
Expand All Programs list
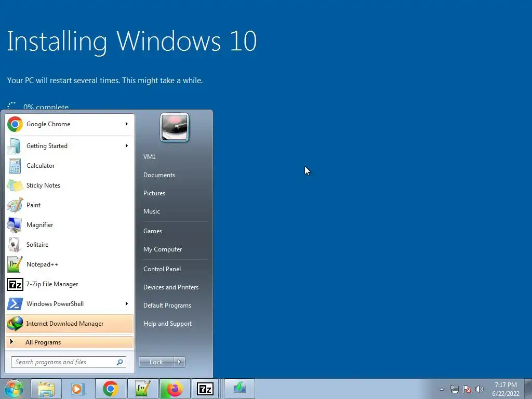[70, 342]
